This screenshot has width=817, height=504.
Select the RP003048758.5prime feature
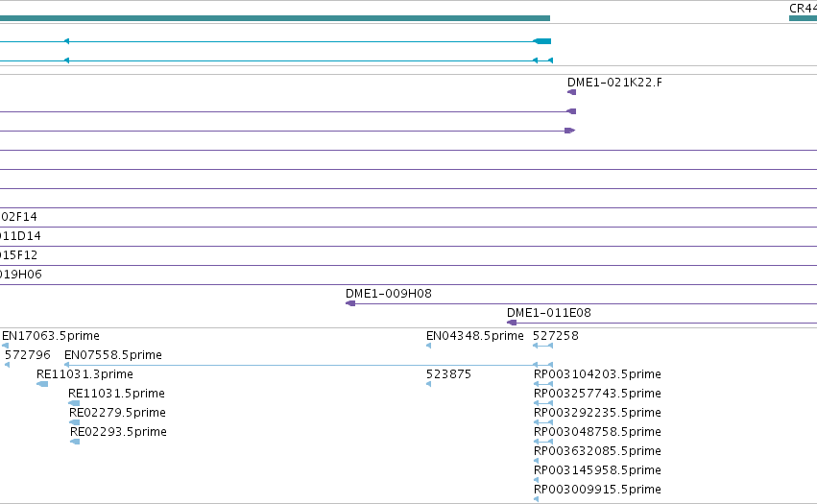click(543, 442)
